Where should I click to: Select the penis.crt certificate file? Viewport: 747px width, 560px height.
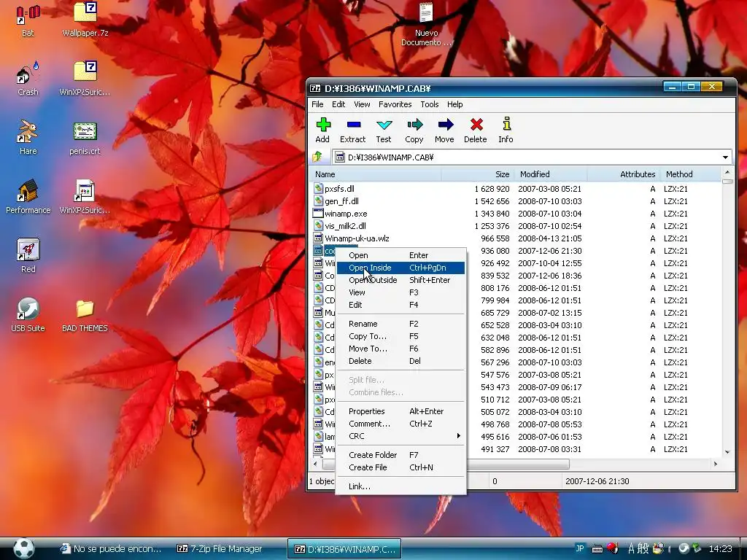tap(85, 138)
